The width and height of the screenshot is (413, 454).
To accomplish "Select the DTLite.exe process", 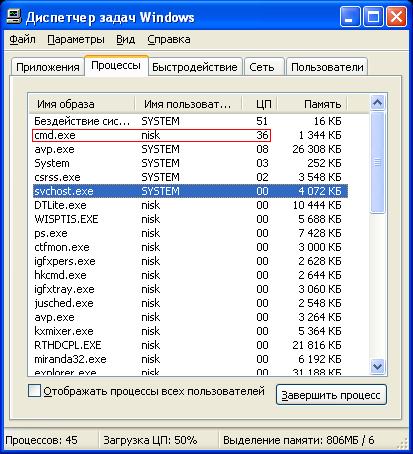I will point(190,205).
